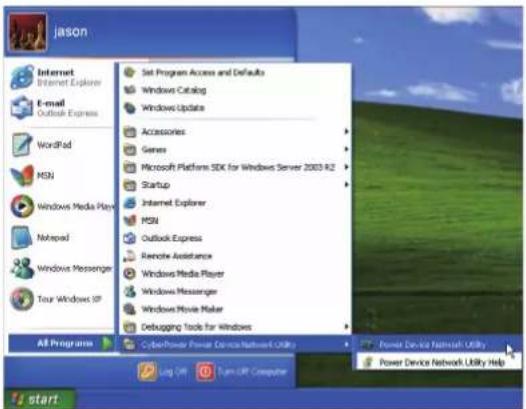The image size is (526, 409).
Task: Click jason user account picture
Action: click(28, 32)
